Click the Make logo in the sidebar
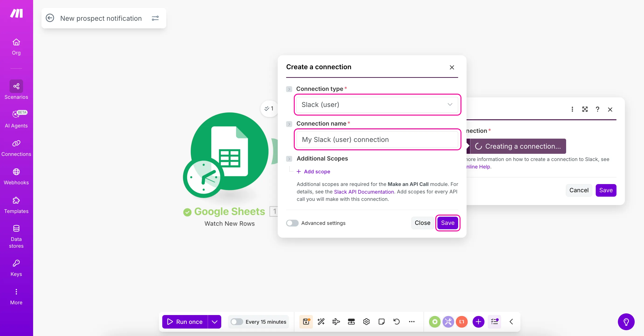 pos(16,13)
